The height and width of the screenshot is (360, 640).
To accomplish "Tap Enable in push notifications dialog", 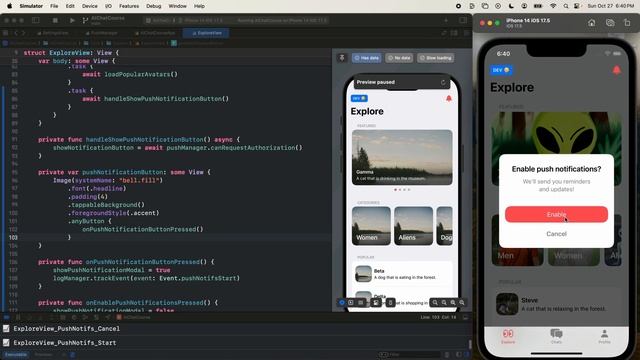I will [x=556, y=214].
